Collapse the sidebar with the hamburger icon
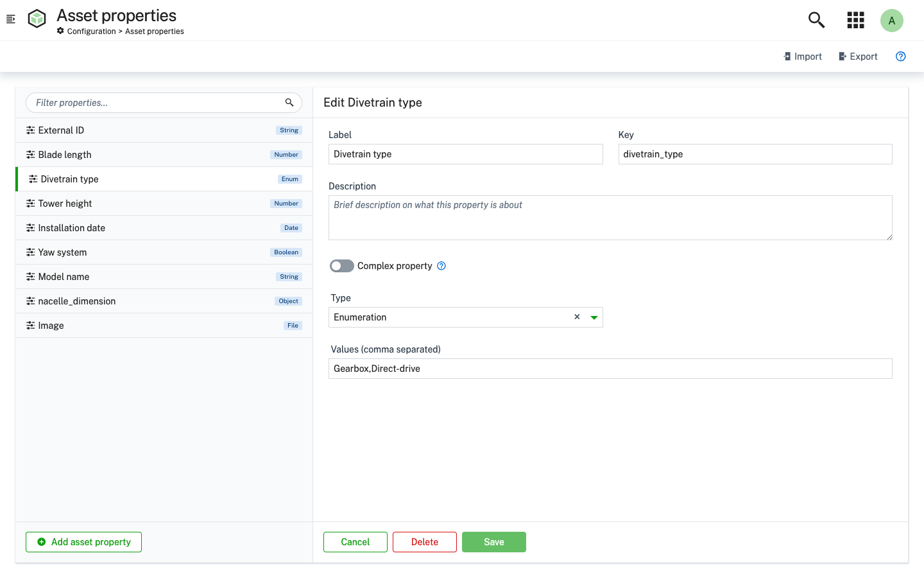Viewport: 924px width, 578px height. coord(10,19)
